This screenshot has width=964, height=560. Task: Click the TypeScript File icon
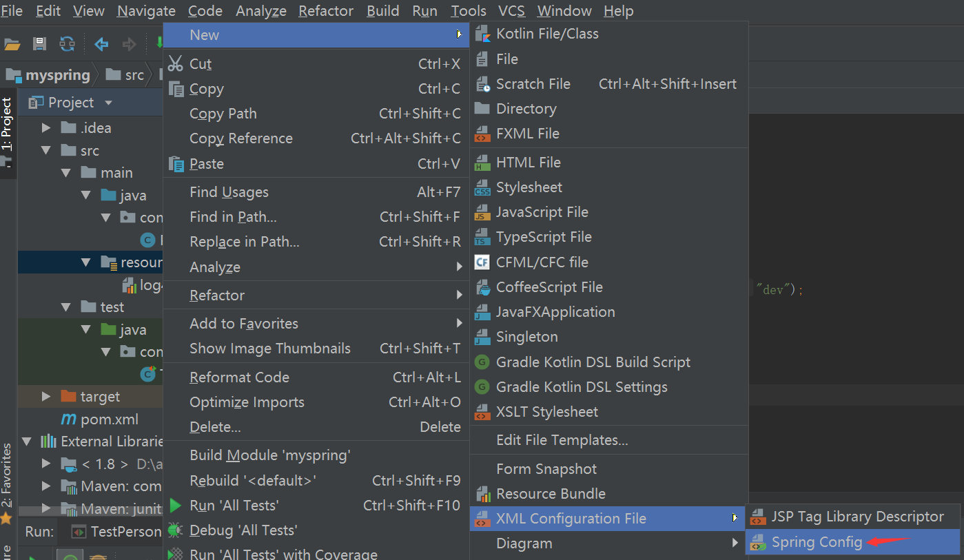(x=483, y=237)
